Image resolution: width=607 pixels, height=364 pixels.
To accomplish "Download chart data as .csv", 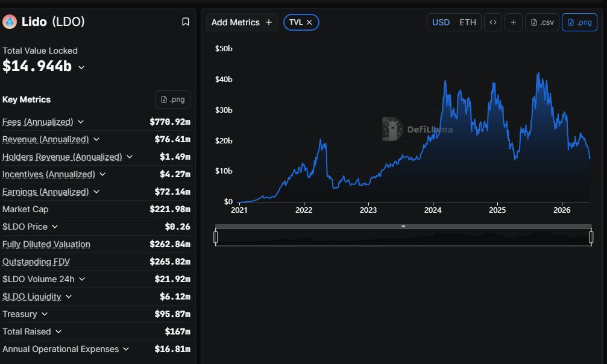I will (x=542, y=22).
